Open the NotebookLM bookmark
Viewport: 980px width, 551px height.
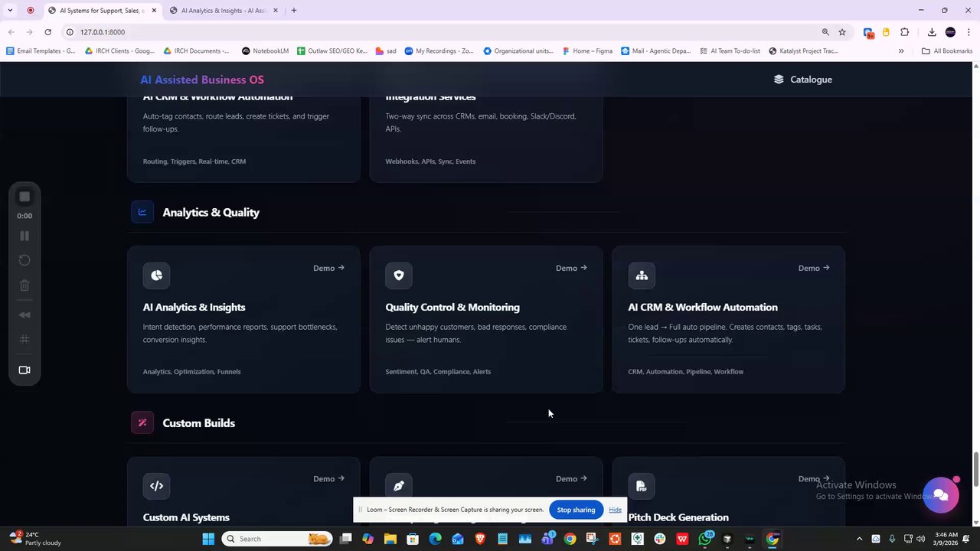tap(265, 51)
